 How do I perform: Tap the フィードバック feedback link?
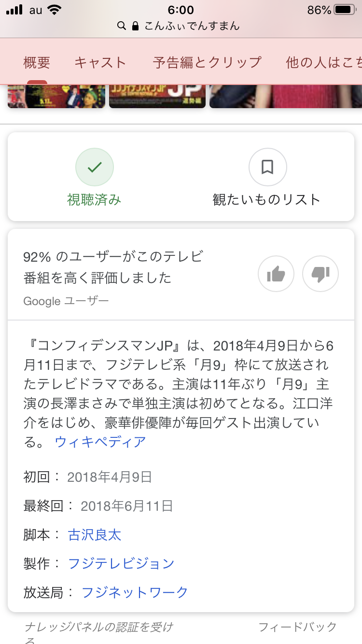coord(297,627)
